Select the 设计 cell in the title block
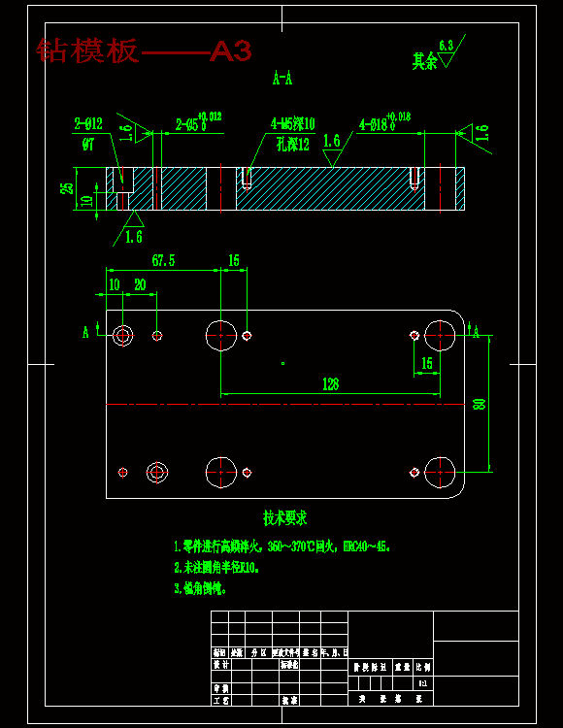Screen dimensions: 563x728 click(220, 664)
